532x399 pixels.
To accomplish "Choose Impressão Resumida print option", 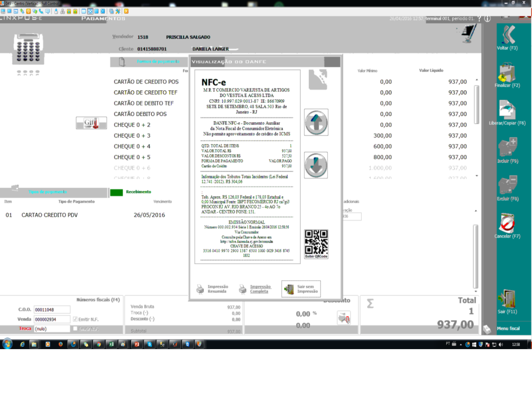I will click(212, 289).
